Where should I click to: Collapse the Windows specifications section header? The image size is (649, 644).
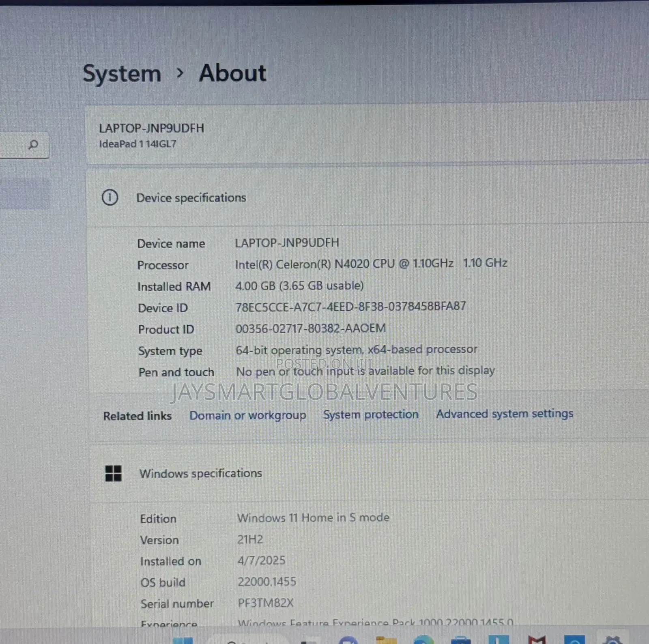point(369,473)
